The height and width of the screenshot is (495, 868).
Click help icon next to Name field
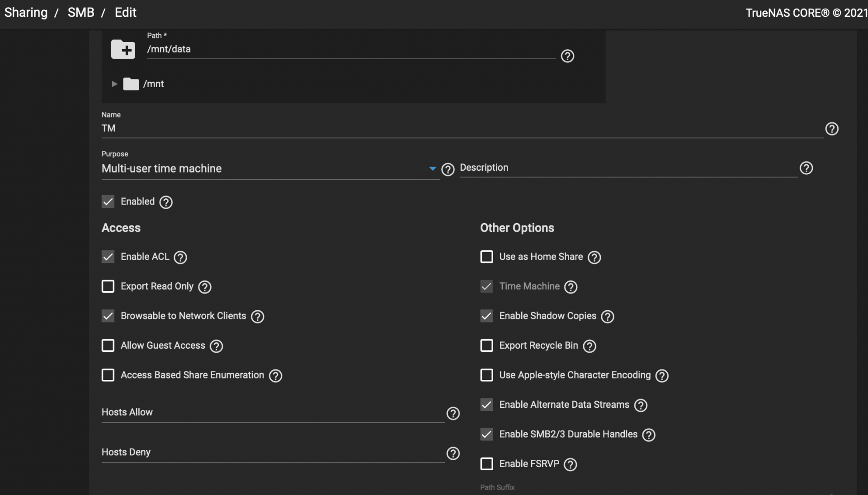pos(831,129)
